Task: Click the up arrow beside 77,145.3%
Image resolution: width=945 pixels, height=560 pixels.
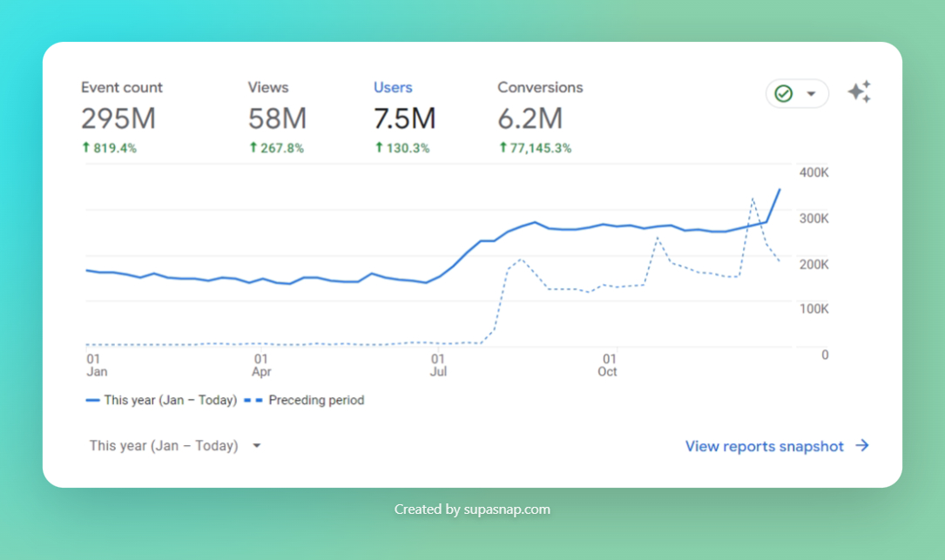Action: pos(503,148)
